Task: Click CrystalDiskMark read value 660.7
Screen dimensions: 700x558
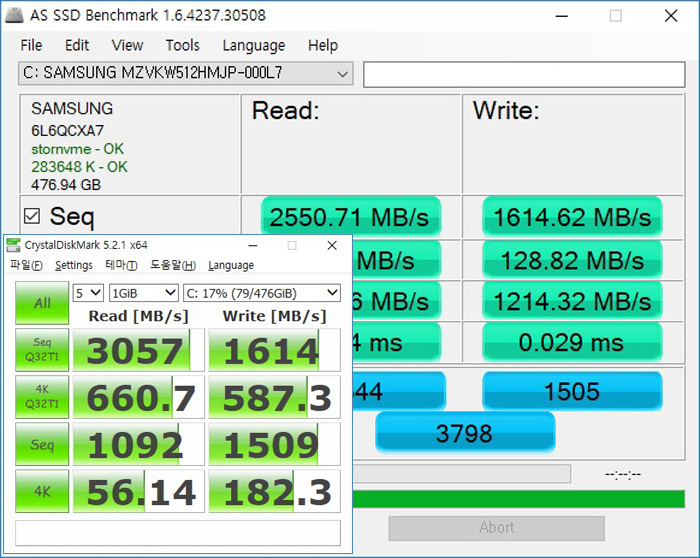Action: 138,397
